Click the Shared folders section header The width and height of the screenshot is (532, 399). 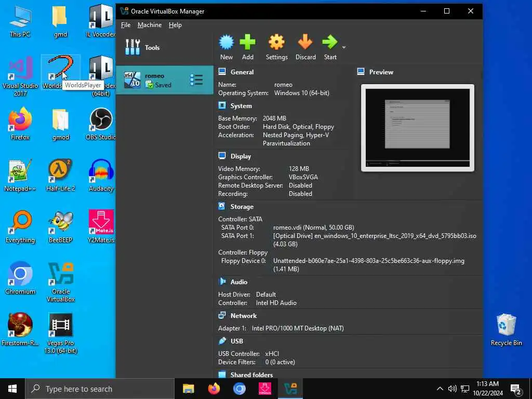tap(251, 375)
